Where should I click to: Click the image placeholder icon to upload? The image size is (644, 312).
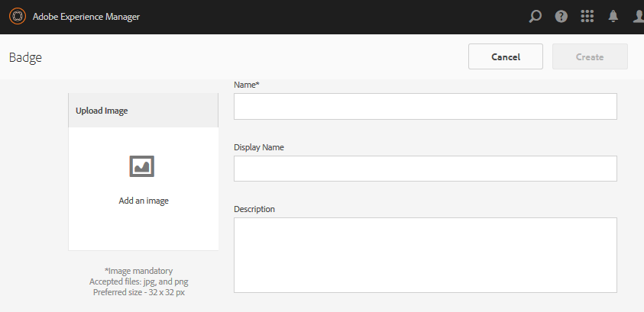click(142, 166)
